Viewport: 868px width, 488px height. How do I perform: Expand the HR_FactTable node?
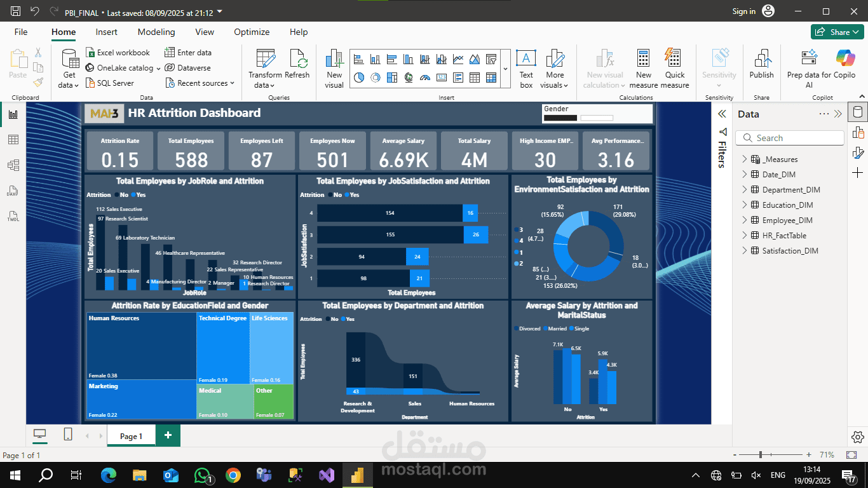(x=745, y=236)
